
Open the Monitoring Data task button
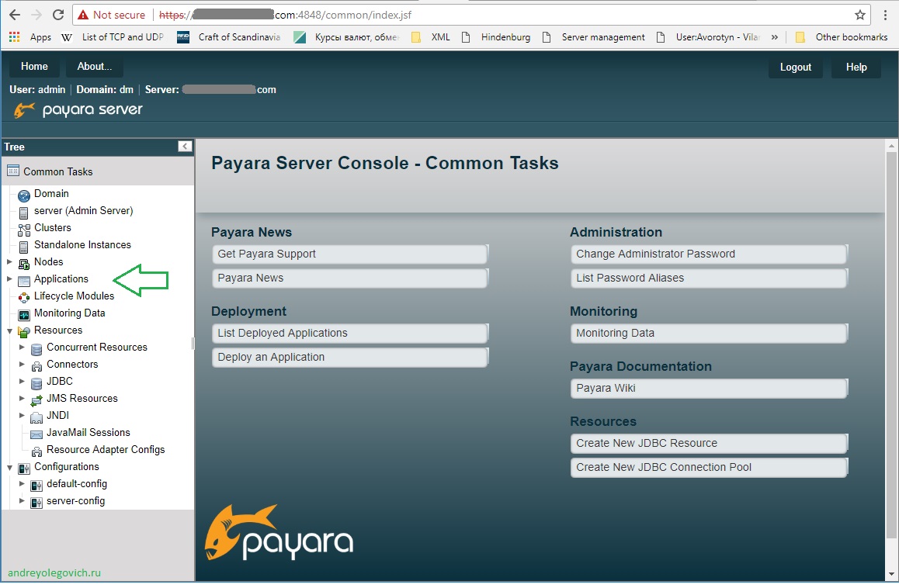coord(709,333)
